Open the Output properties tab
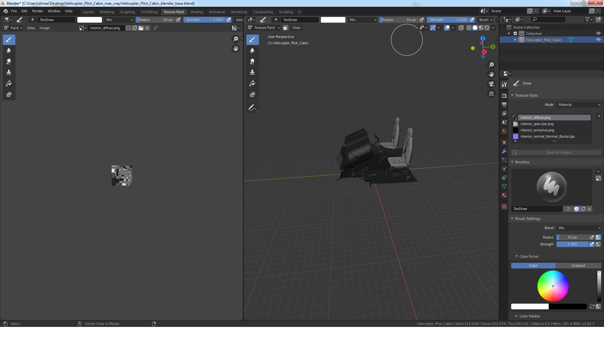 504,104
